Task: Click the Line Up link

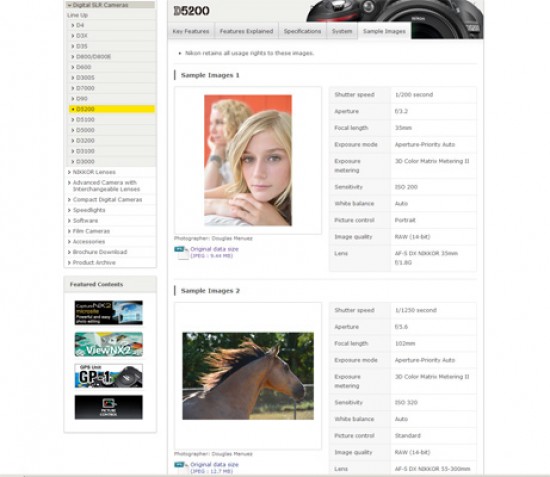Action: (78, 15)
